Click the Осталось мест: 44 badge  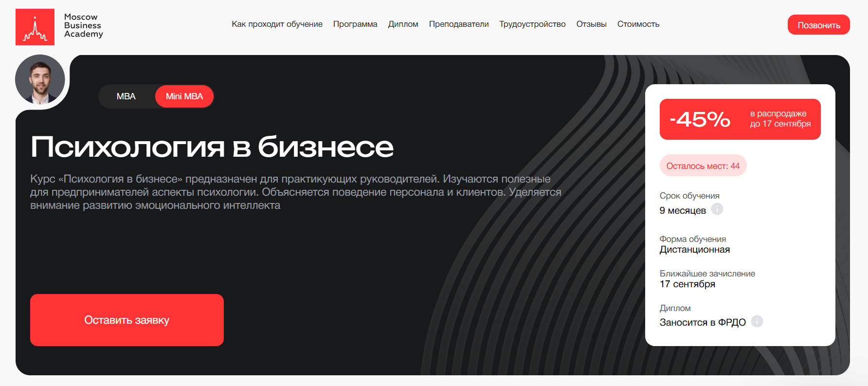tap(703, 166)
